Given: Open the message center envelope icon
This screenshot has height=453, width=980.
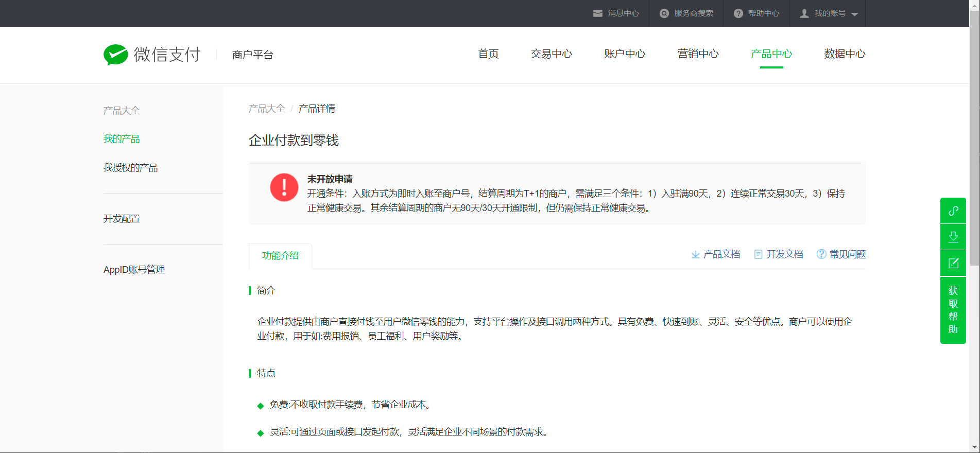Looking at the screenshot, I should click(x=598, y=13).
